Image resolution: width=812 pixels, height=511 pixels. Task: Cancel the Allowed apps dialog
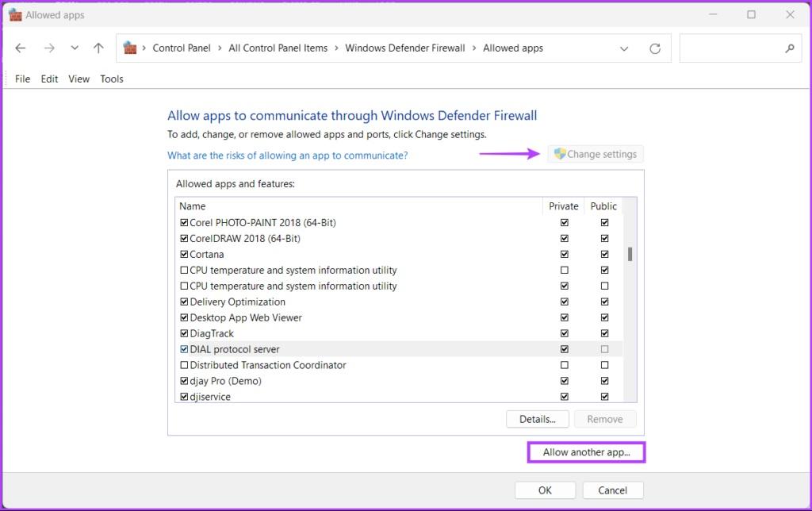[613, 490]
